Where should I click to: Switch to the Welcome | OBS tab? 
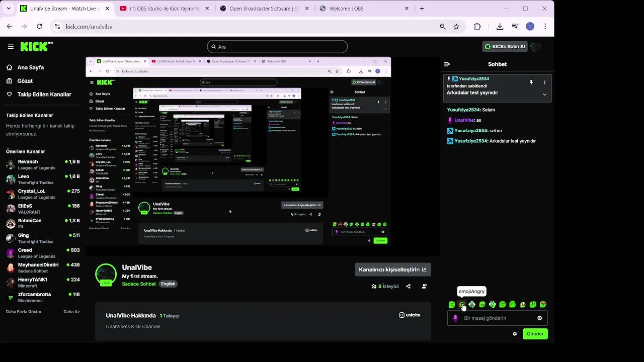coord(363,9)
